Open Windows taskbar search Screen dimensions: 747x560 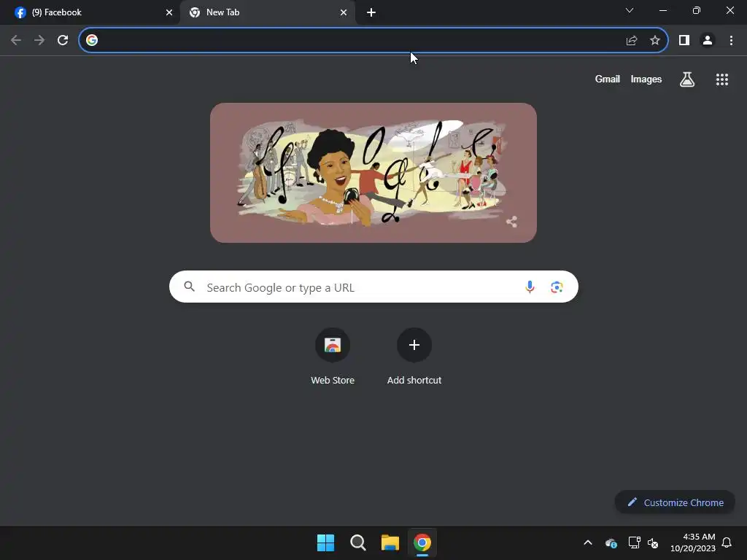pyautogui.click(x=357, y=542)
